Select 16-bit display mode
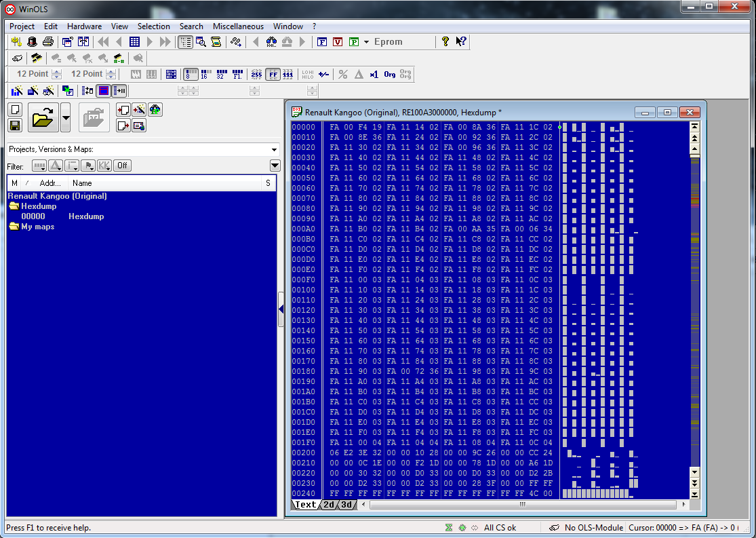The image size is (756, 538). 206,75
